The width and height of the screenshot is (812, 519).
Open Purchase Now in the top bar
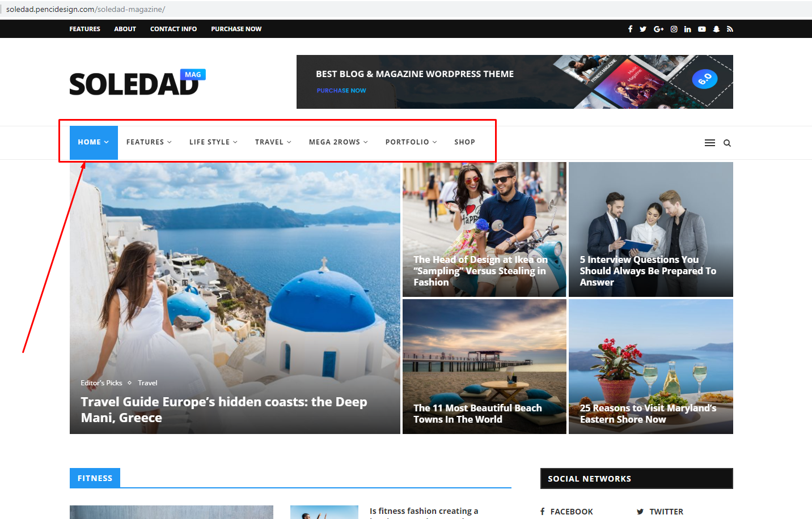coord(236,29)
